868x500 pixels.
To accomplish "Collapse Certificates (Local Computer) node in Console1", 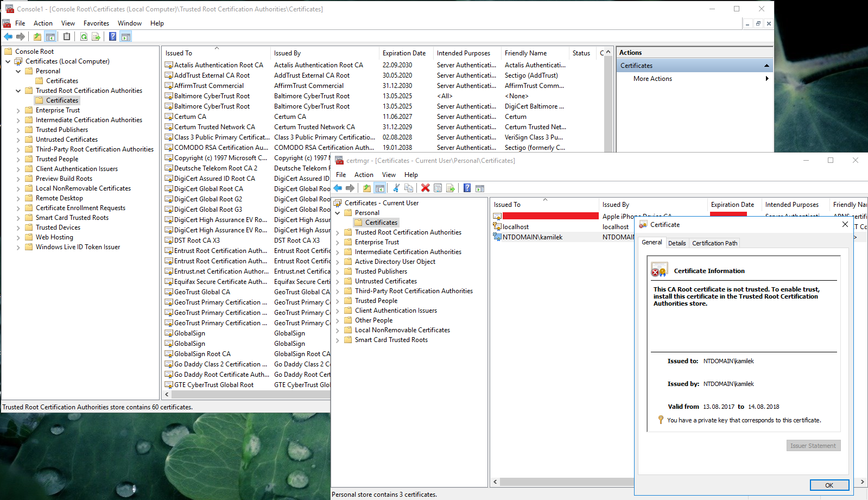I will click(x=8, y=61).
